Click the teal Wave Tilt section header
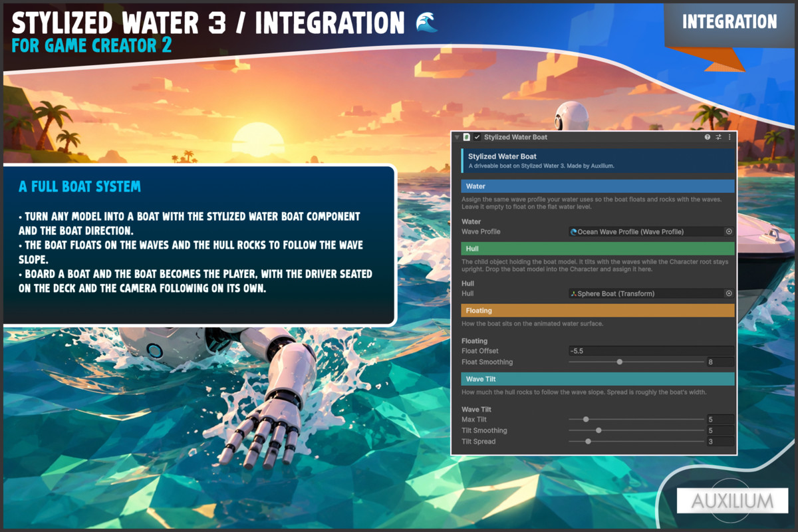This screenshot has width=798, height=532. [598, 379]
